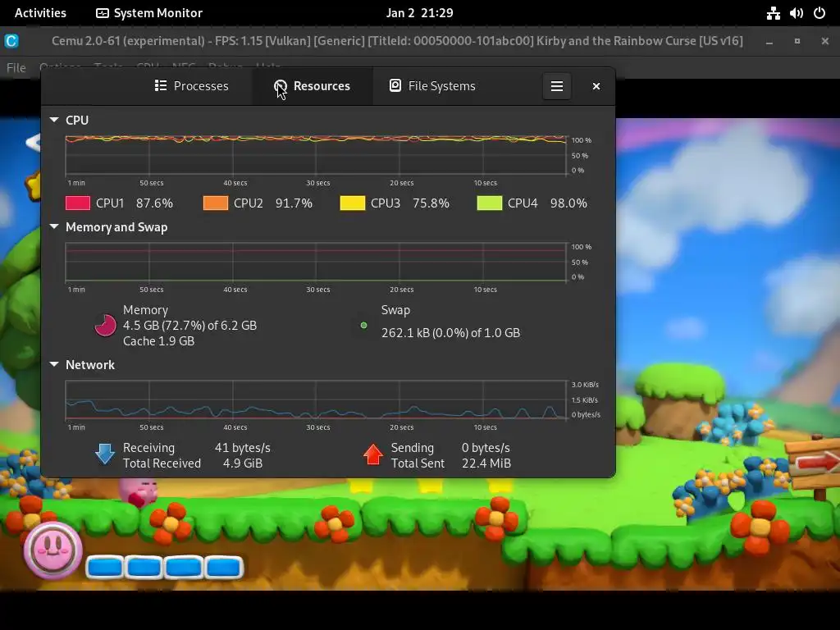The image size is (840, 630).
Task: Select the Resources tab
Action: (x=312, y=86)
